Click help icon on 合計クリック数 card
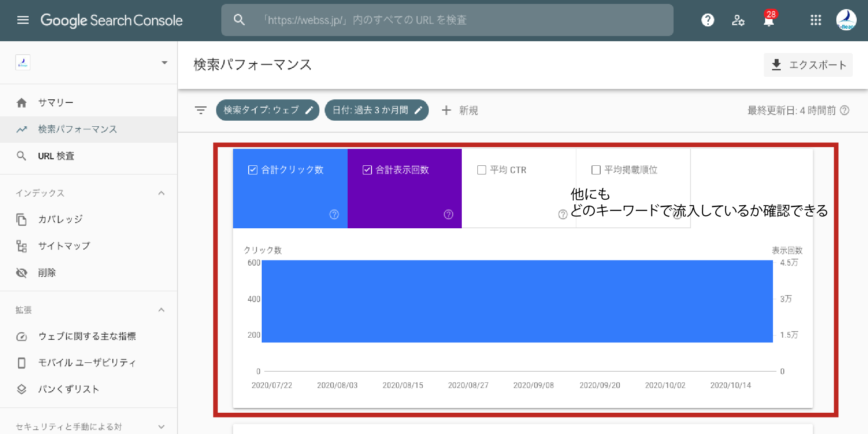 pyautogui.click(x=334, y=214)
